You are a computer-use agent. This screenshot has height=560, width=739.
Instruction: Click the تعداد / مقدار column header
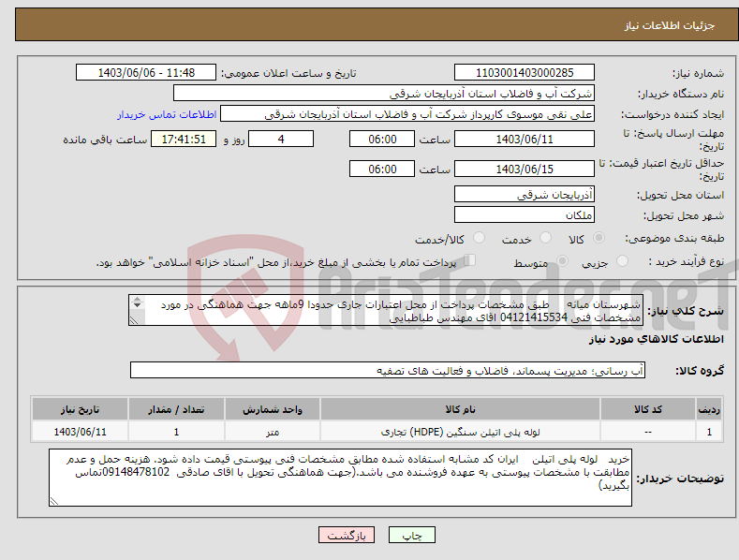point(176,409)
